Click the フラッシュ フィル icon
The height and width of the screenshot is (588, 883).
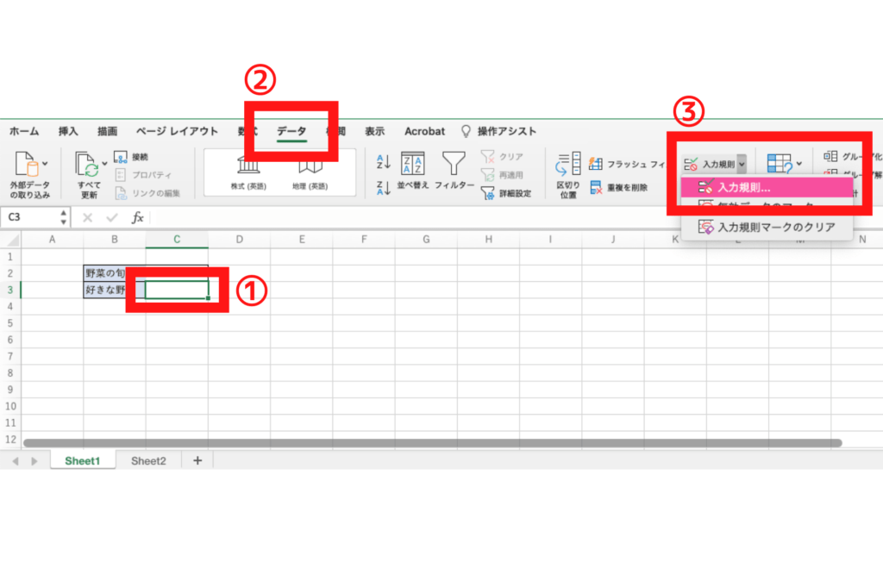[x=595, y=164]
